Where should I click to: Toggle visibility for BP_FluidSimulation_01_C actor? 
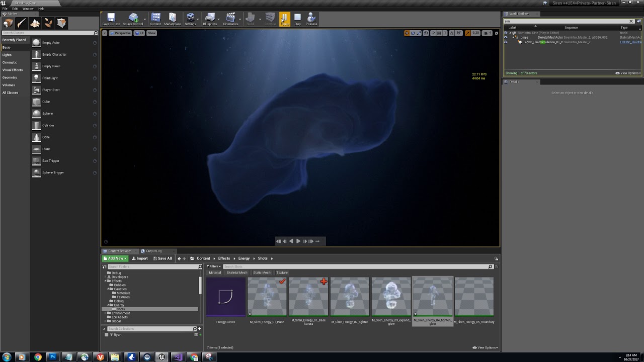pyautogui.click(x=506, y=42)
